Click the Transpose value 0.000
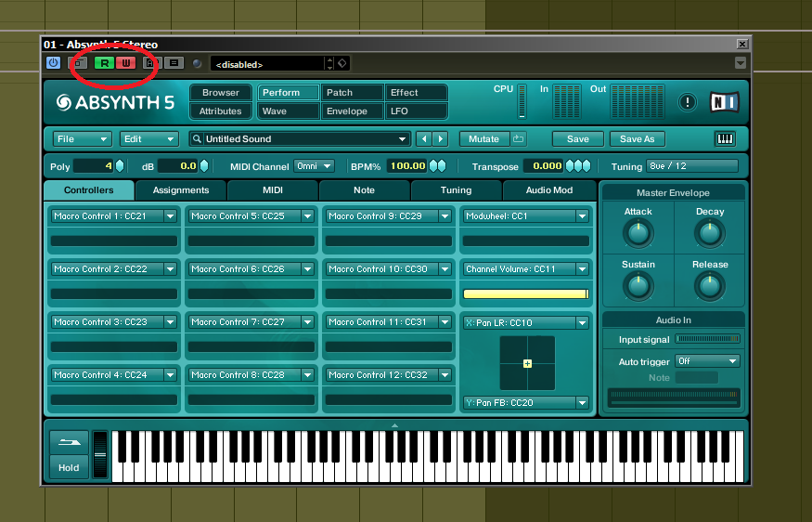 click(544, 166)
